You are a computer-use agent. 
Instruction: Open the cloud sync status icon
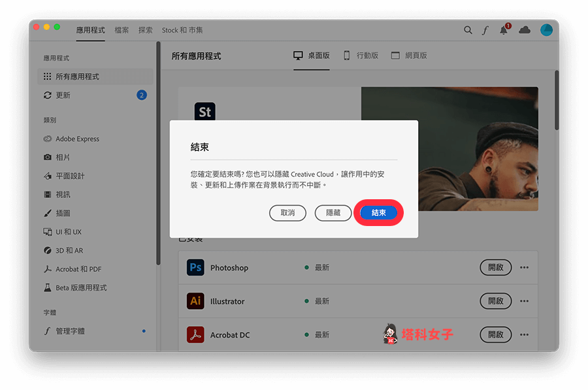coord(524,30)
